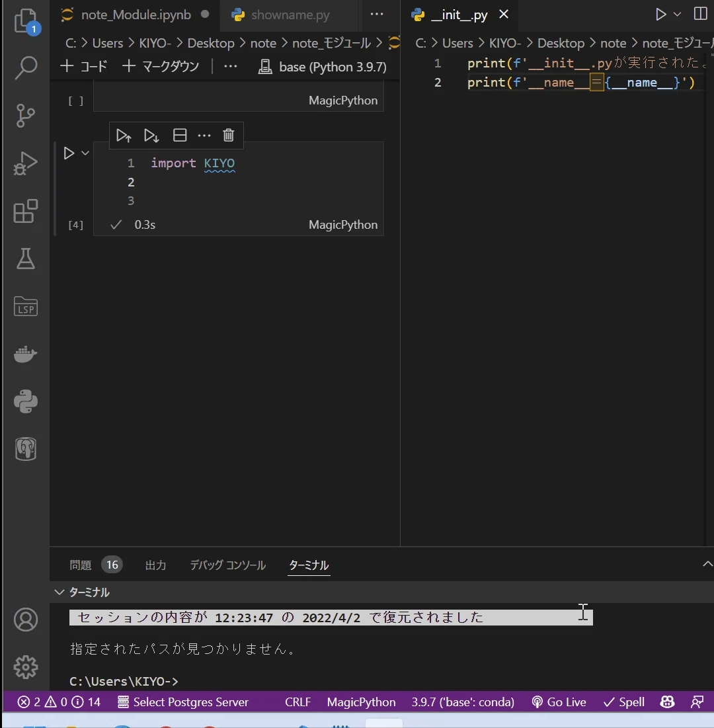Open the Run and Debug view
The height and width of the screenshot is (728, 714).
pyautogui.click(x=26, y=163)
